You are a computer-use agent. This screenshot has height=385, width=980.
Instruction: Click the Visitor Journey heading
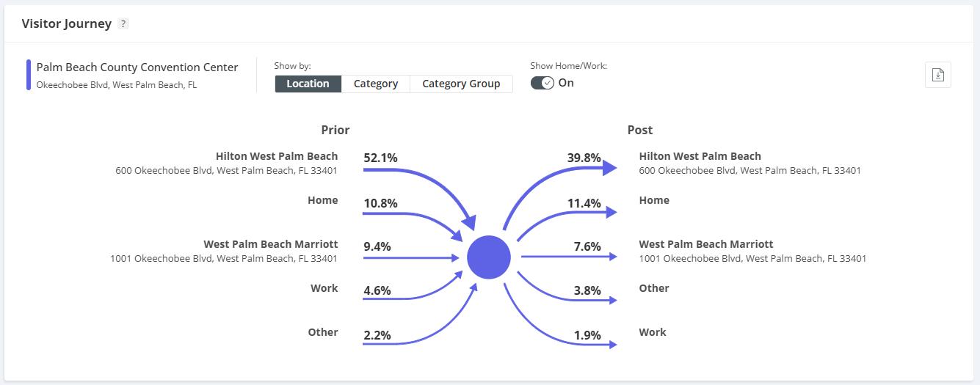[67, 23]
